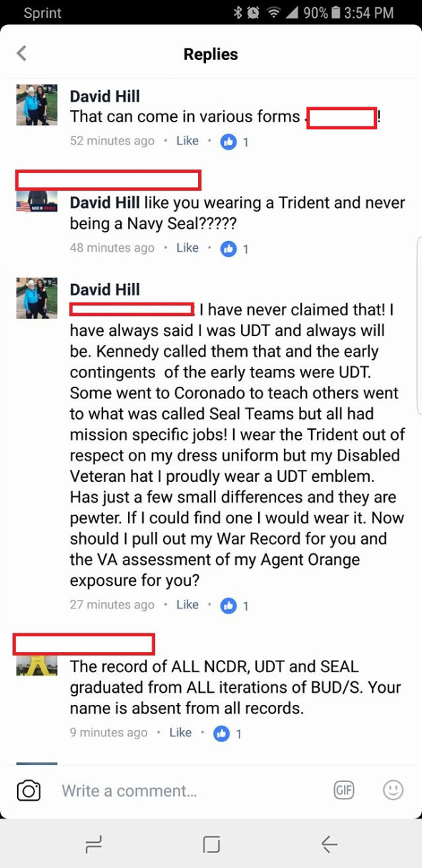422x868 pixels.
Task: Like the comment posted 27 minutes ago
Action: [187, 605]
